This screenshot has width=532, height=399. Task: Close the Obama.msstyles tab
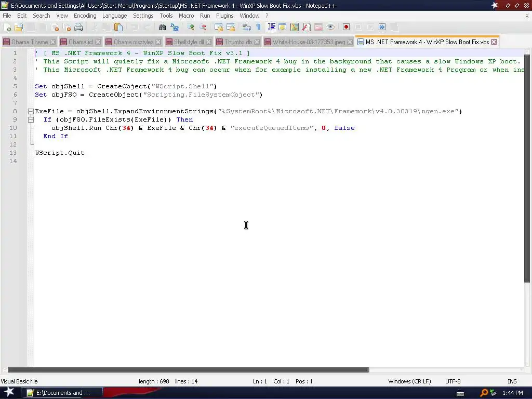158,42
